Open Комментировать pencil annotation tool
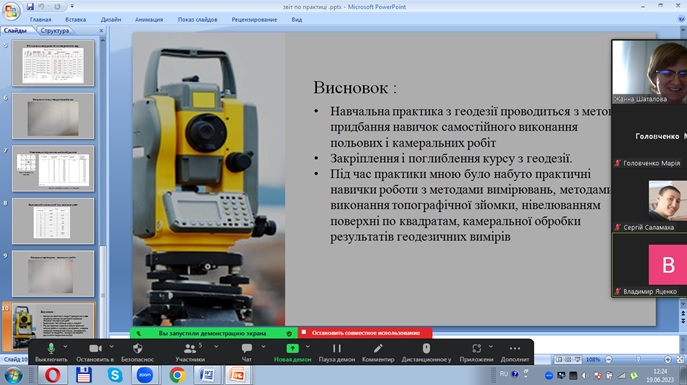This screenshot has height=385, width=687. [x=378, y=352]
